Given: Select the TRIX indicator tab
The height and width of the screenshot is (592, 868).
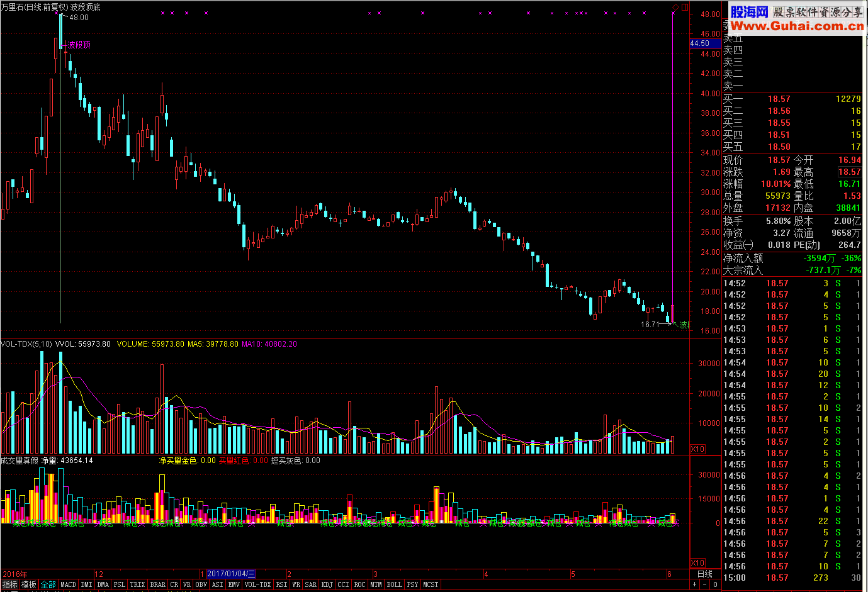Looking at the screenshot, I should (x=138, y=584).
